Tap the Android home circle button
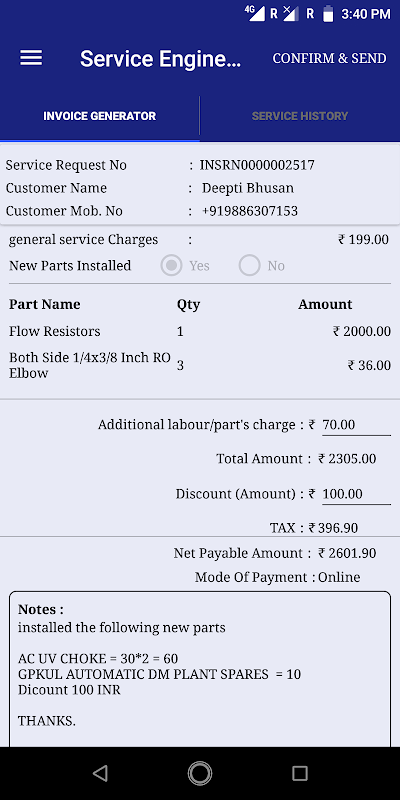Screen dimensions: 400x800 click(x=200, y=773)
